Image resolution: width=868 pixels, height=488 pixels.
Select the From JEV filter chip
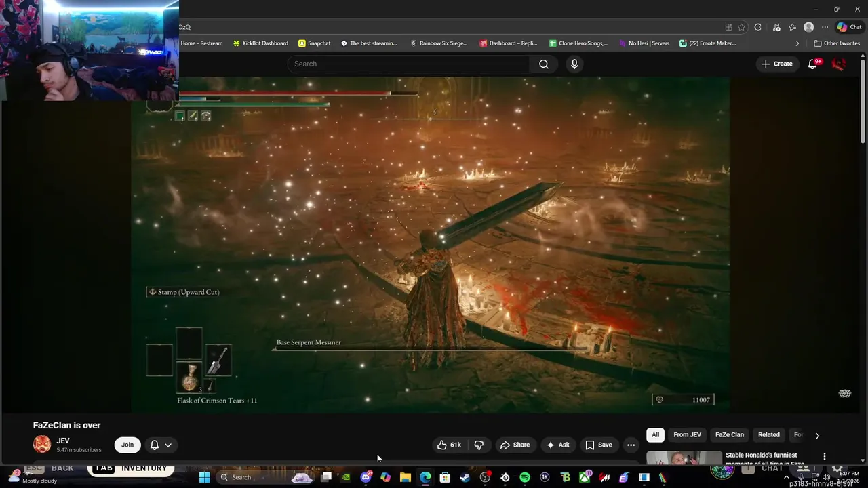[687, 435]
